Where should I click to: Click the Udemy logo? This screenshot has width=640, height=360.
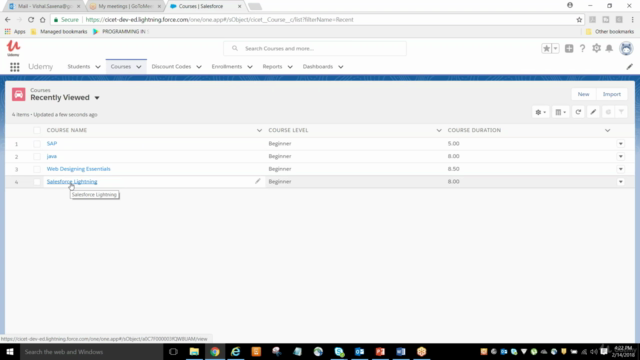point(13,48)
